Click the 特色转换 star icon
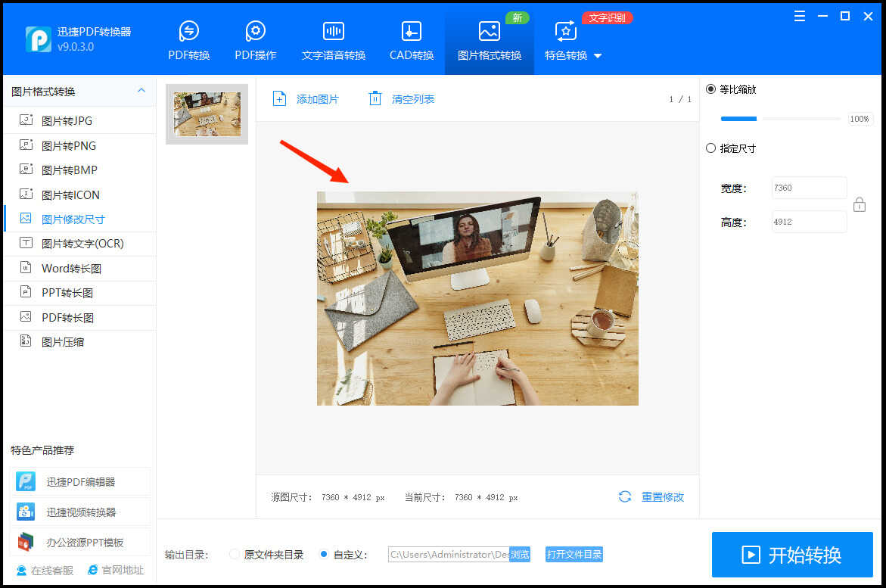The image size is (886, 588). click(566, 31)
